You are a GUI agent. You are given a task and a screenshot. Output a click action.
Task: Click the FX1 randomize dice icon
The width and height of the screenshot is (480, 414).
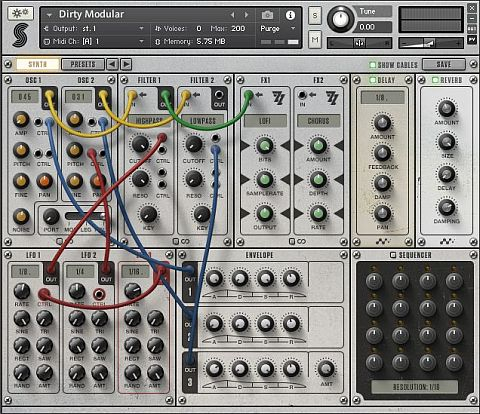pos(278,98)
